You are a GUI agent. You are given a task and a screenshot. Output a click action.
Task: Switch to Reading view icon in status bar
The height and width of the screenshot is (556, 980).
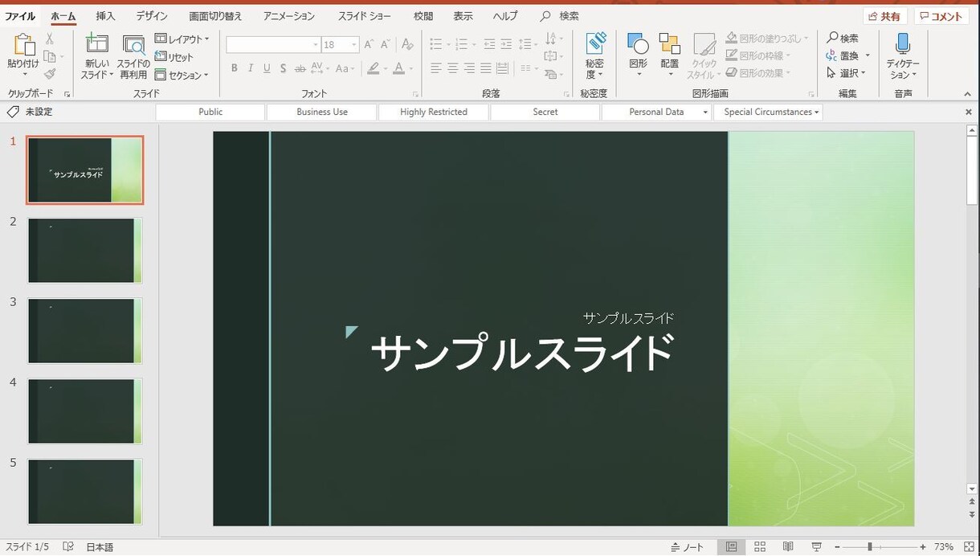(788, 547)
